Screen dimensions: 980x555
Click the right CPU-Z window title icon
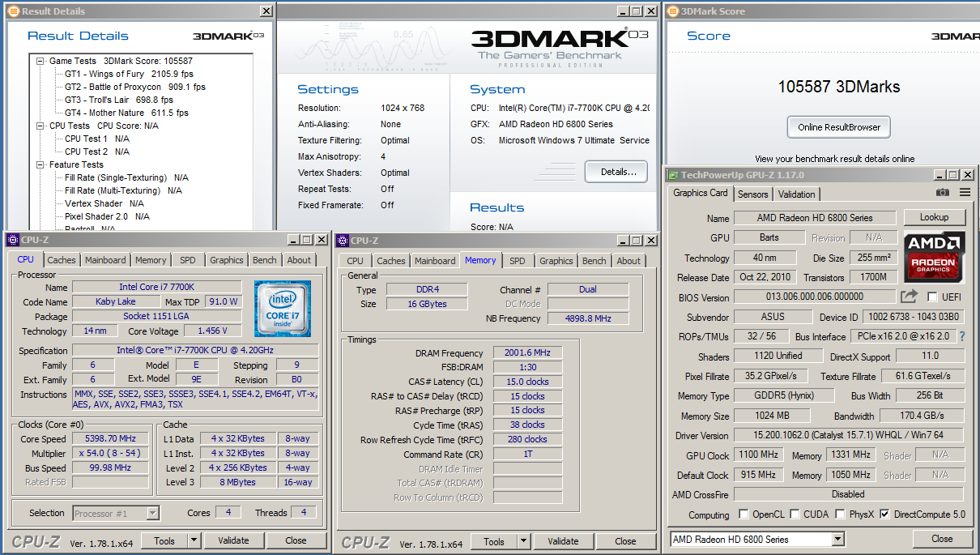point(343,241)
